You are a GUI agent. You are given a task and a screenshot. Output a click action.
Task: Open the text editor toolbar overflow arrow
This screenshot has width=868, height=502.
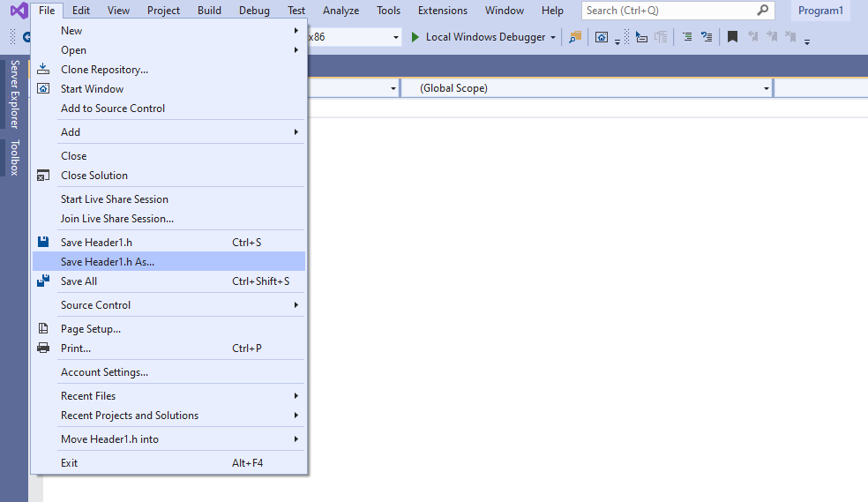tap(807, 41)
